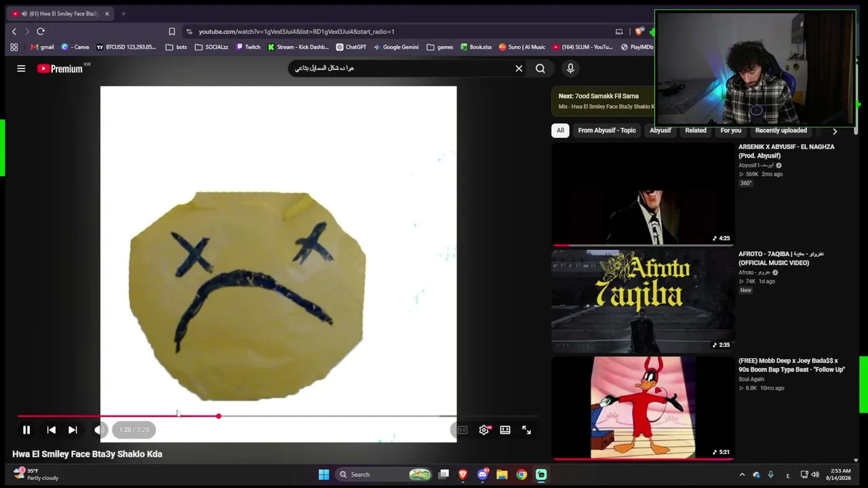This screenshot has height=488, width=868.
Task: Close the Hwa El Smiley Face tab
Action: [x=106, y=14]
